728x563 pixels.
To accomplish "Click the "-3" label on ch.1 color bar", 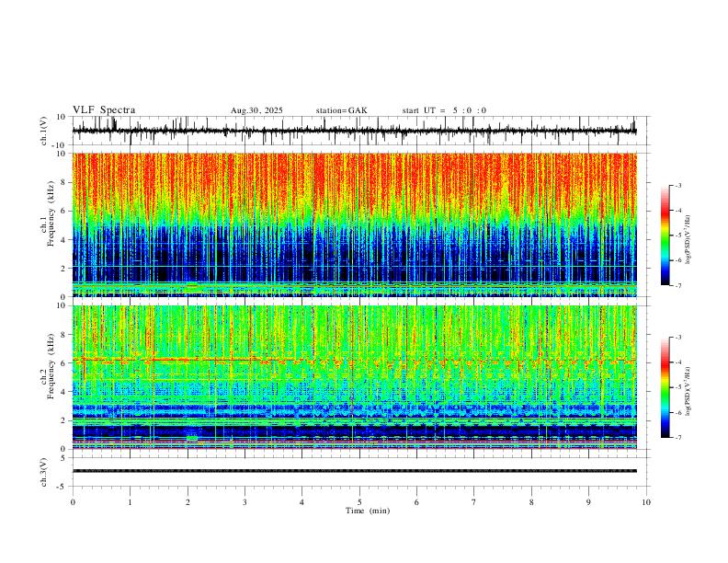I will coord(678,185).
